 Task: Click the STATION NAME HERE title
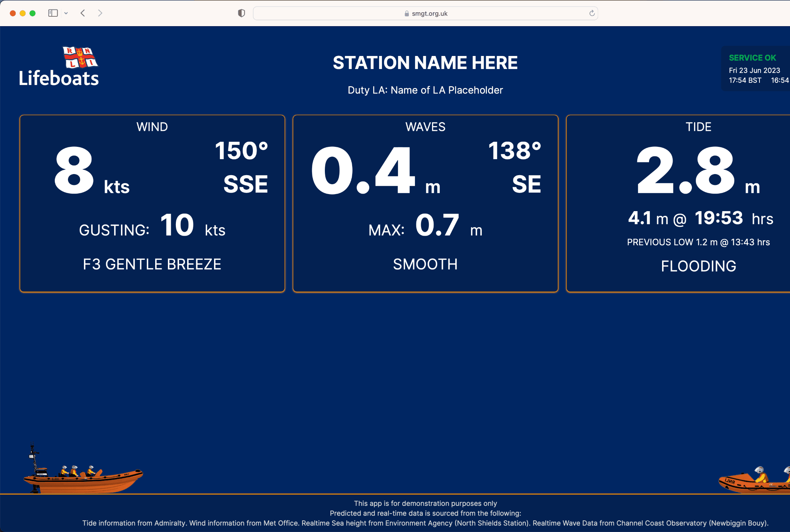pyautogui.click(x=425, y=63)
